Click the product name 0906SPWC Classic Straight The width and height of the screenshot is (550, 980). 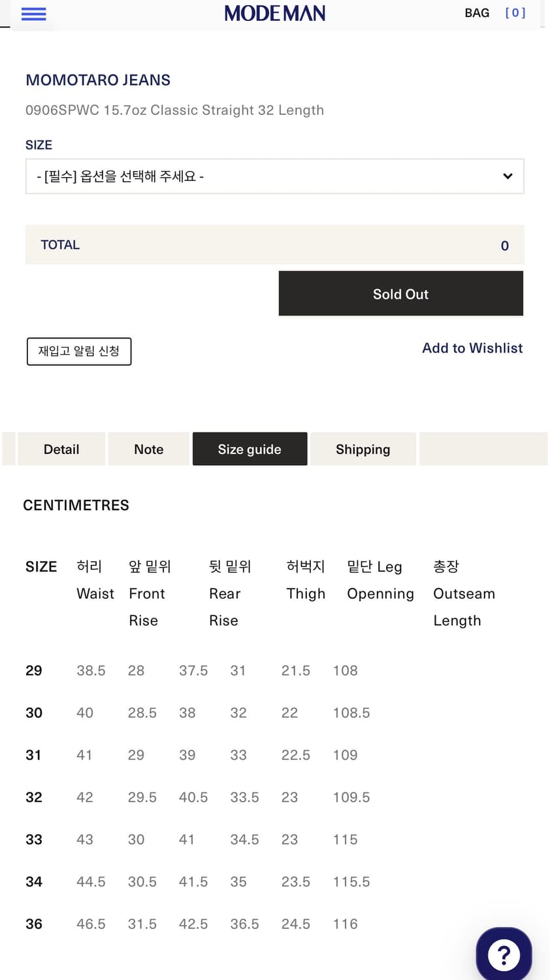click(175, 110)
